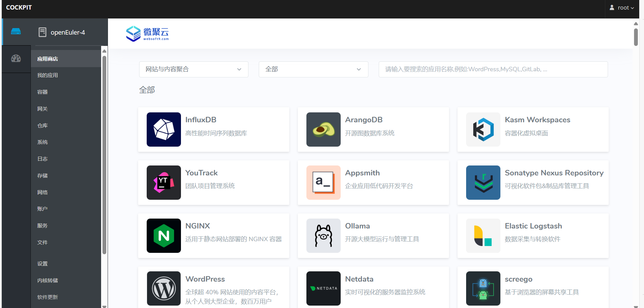
Task: Open the WordPress W logo icon
Action: (164, 288)
